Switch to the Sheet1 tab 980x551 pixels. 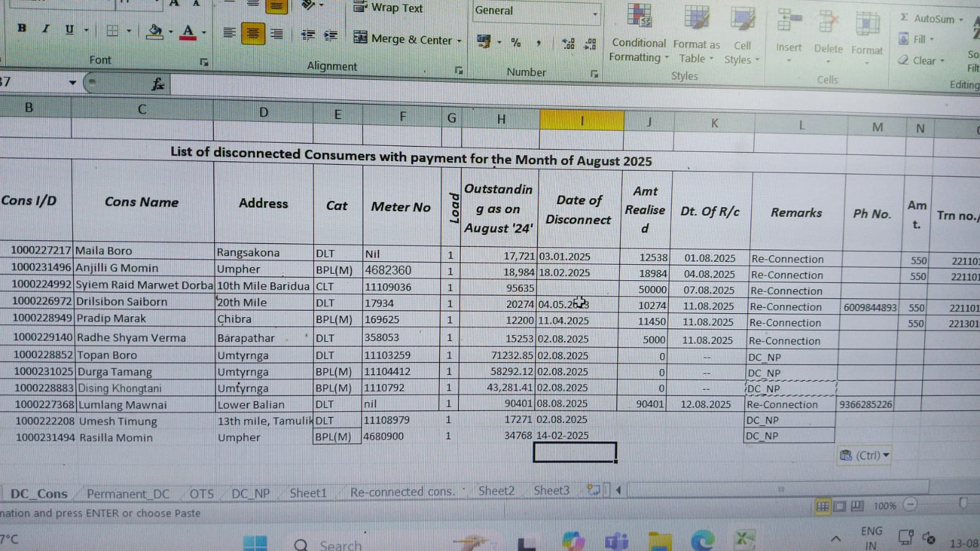(x=308, y=493)
